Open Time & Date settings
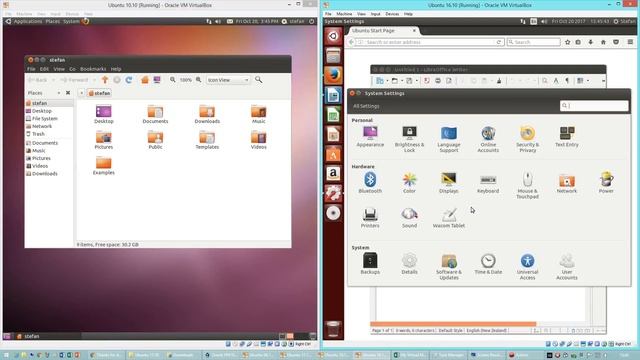 [488, 263]
